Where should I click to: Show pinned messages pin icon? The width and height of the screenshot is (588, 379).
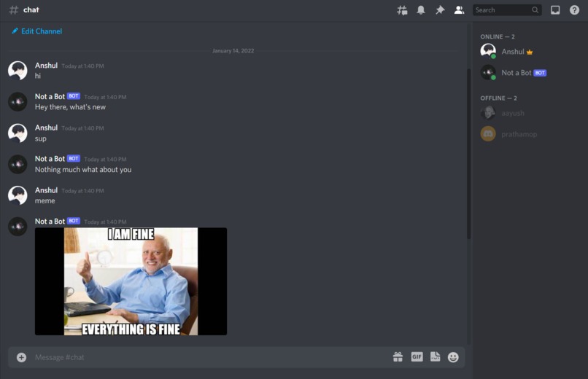(440, 10)
